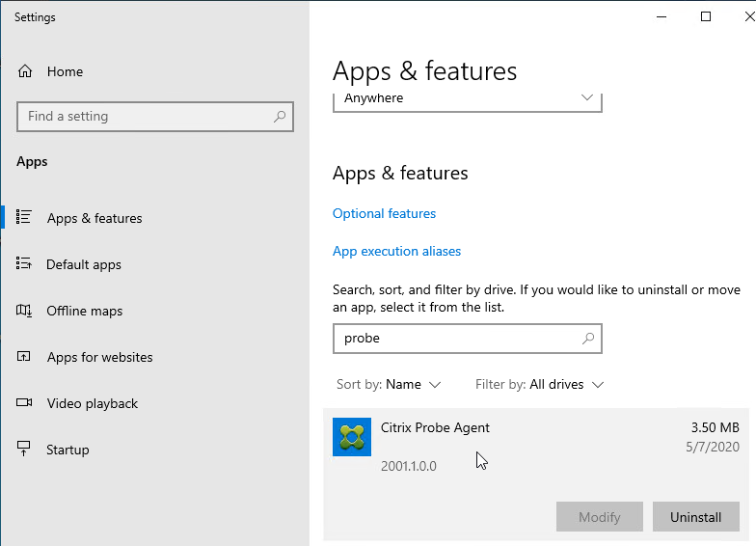Click search icon in the probe field
Viewport: 756px width, 546px height.
click(588, 338)
